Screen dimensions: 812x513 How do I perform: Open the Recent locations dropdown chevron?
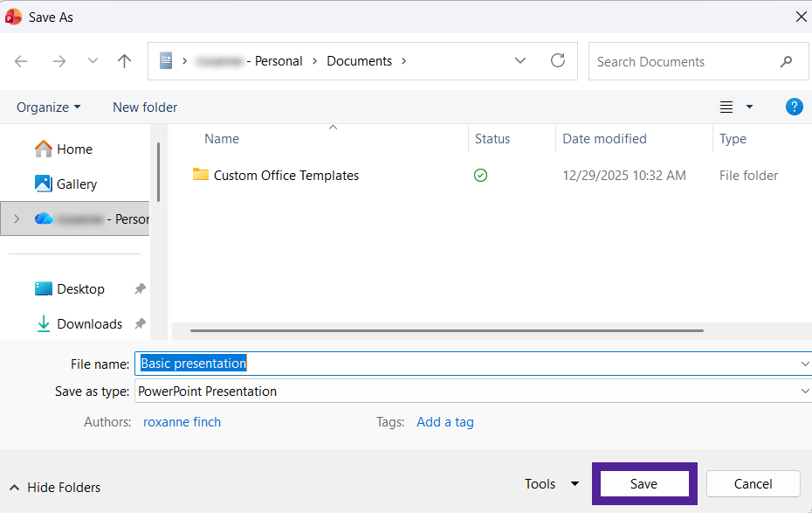93,61
